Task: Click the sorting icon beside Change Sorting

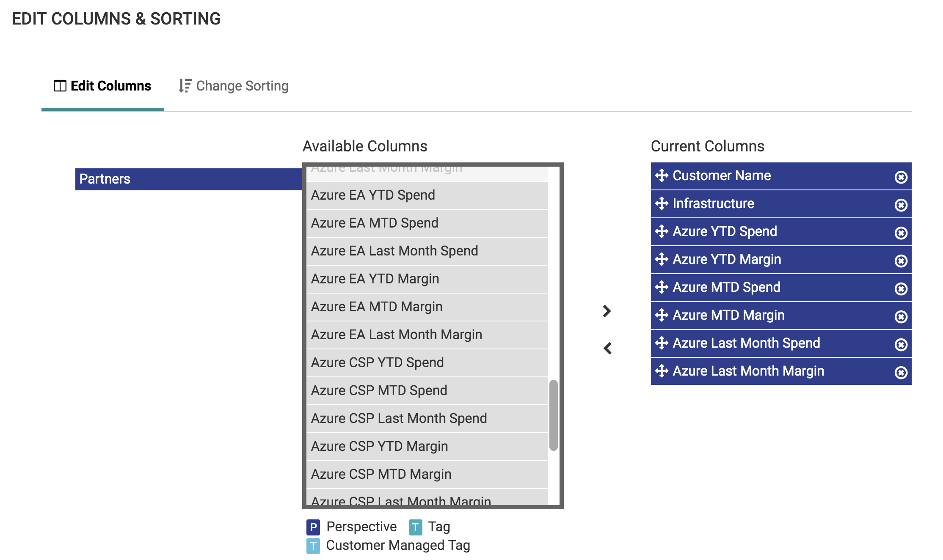Action: point(185,85)
